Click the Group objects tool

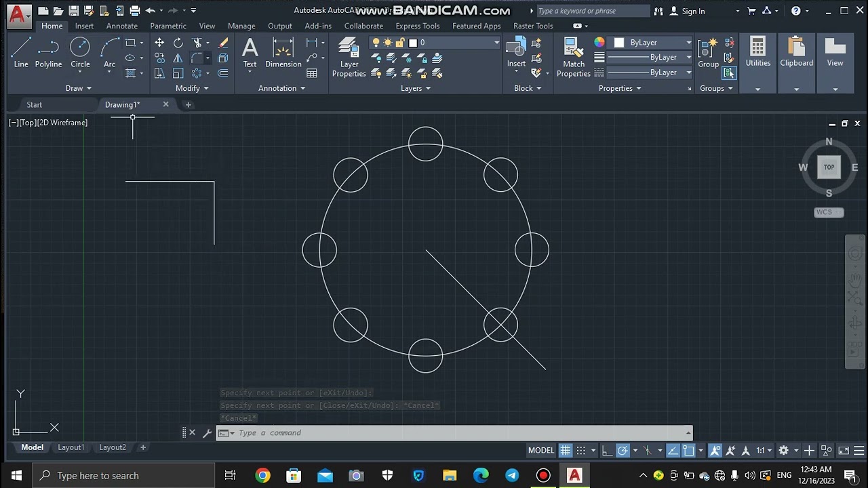click(x=708, y=53)
